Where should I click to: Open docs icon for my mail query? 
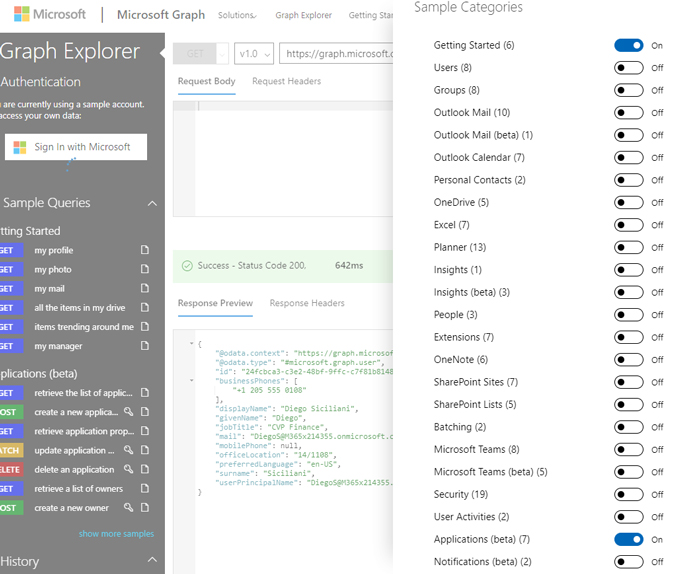point(145,288)
